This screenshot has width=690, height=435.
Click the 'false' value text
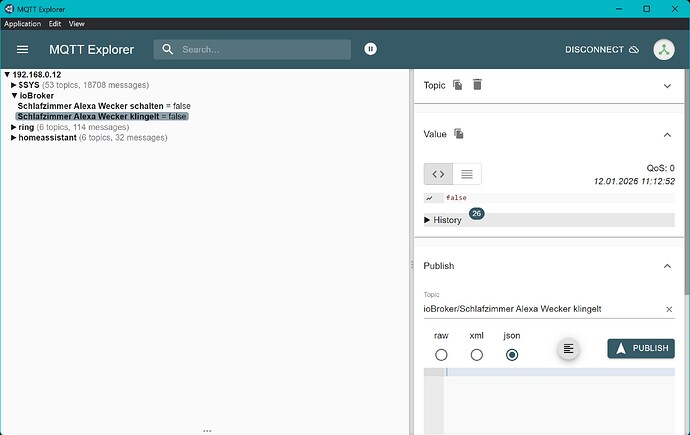pyautogui.click(x=456, y=198)
